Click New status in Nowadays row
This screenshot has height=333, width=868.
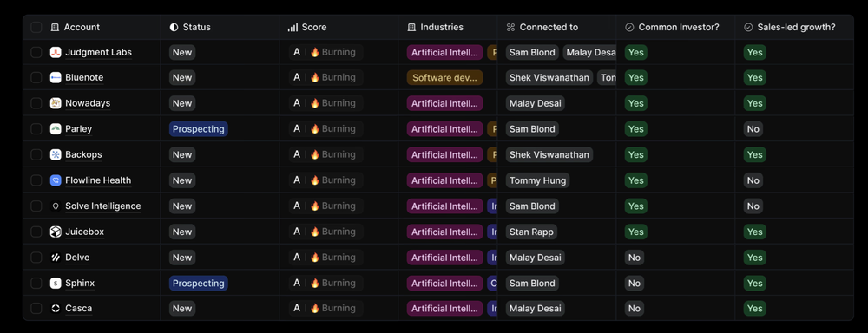pos(182,103)
